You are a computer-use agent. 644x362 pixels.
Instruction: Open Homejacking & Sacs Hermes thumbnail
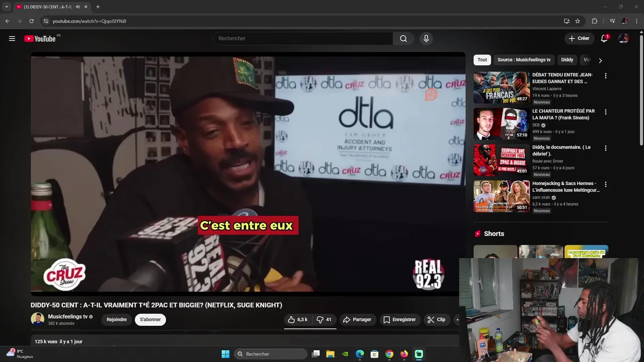click(502, 196)
